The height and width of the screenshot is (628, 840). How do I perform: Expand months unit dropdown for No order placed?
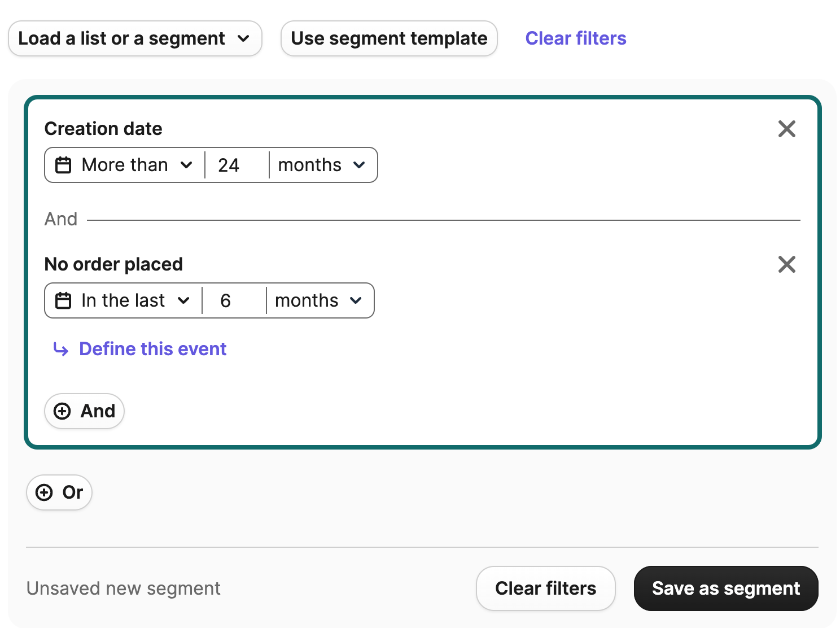(319, 300)
